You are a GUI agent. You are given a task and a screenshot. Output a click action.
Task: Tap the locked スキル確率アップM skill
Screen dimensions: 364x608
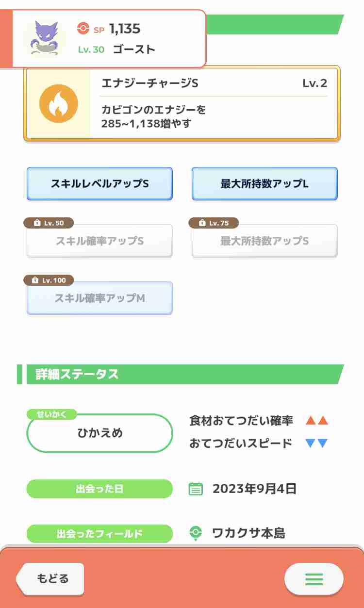pos(99,298)
